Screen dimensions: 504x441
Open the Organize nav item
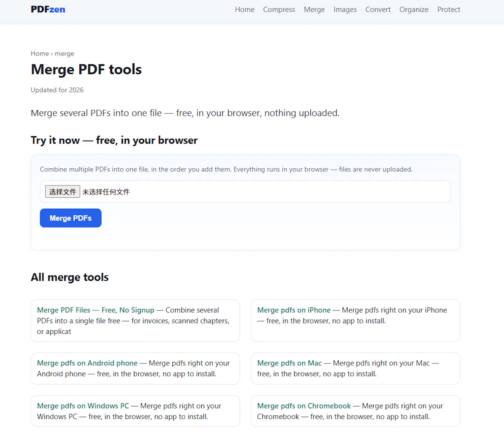point(414,9)
